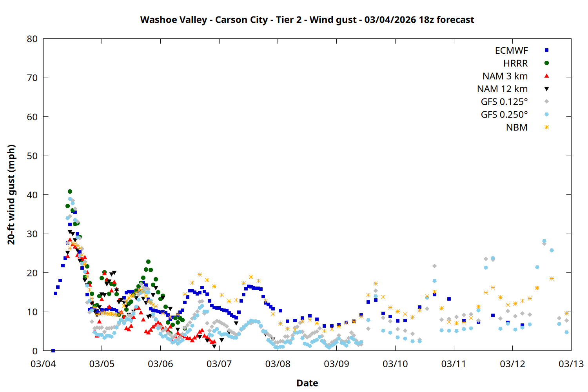Click the 03/13 date tick label
This screenshot has width=588, height=392.
pos(571,364)
